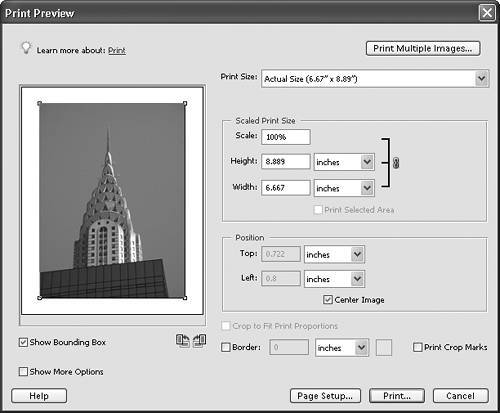
Task: Open the Print help link
Action: [x=117, y=50]
